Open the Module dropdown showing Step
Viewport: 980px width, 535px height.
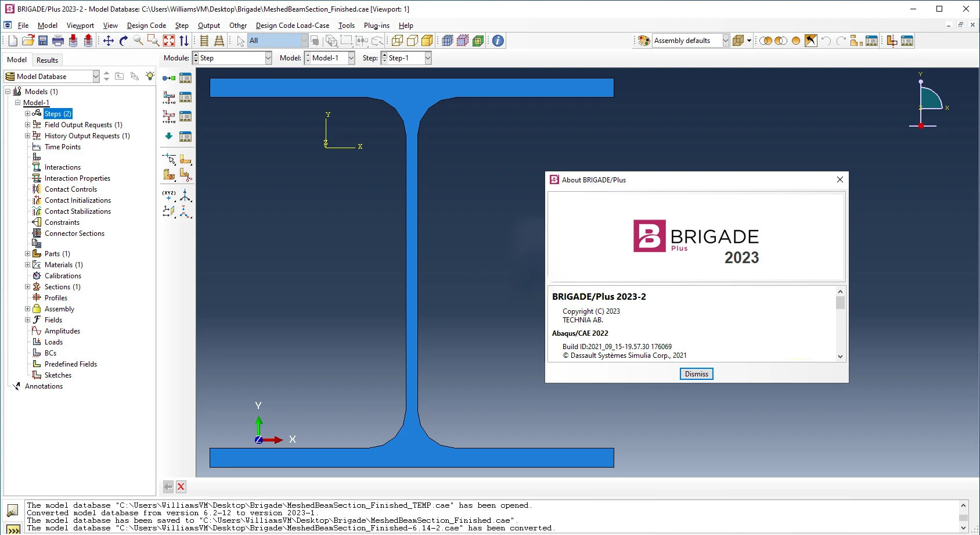[x=268, y=58]
